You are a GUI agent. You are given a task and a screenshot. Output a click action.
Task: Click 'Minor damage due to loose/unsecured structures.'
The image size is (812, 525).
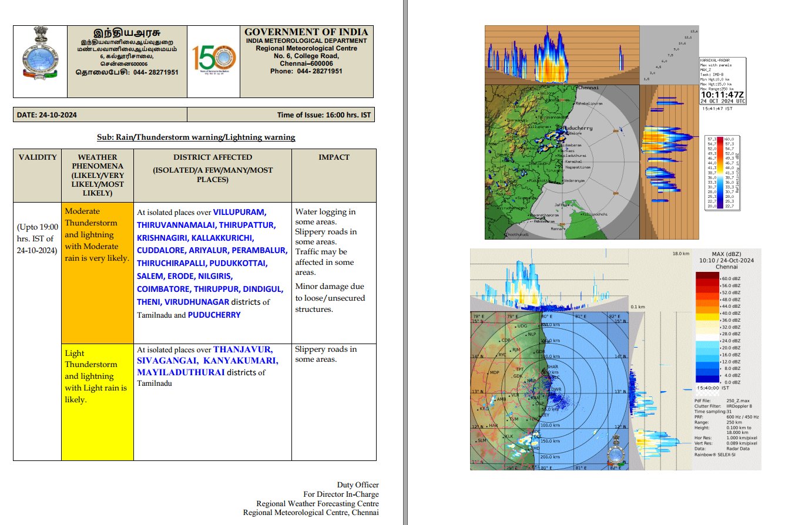(330, 298)
